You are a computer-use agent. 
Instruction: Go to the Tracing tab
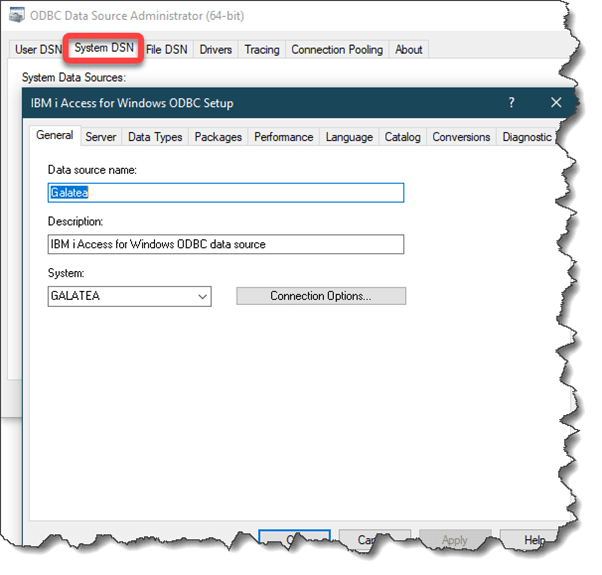(x=262, y=50)
